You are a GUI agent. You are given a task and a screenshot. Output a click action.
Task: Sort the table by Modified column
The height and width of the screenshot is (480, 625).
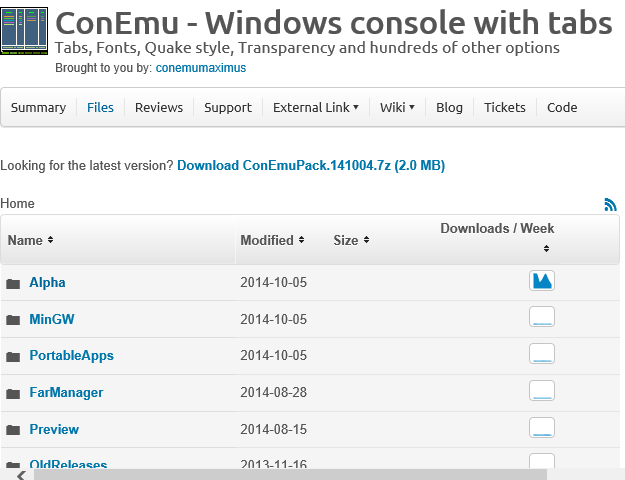point(272,240)
